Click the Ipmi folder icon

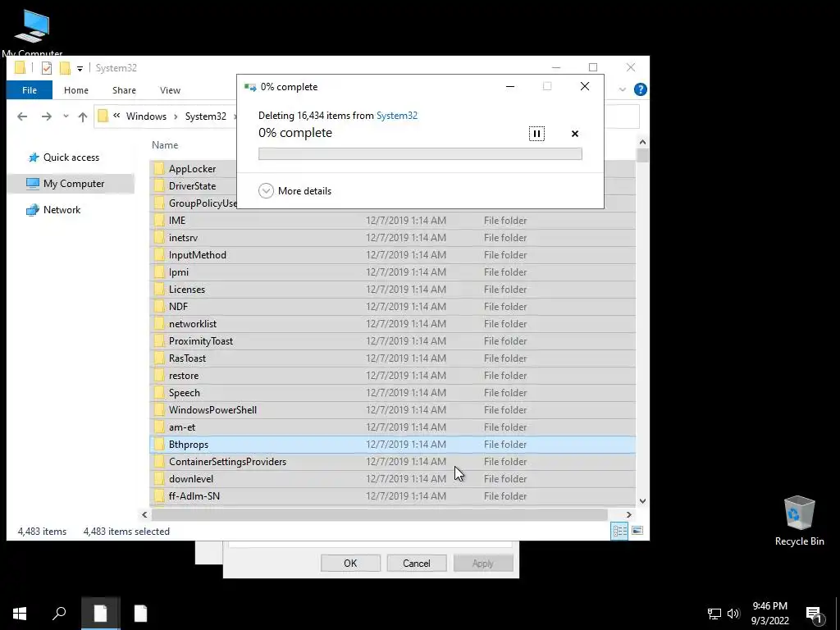coord(159,272)
